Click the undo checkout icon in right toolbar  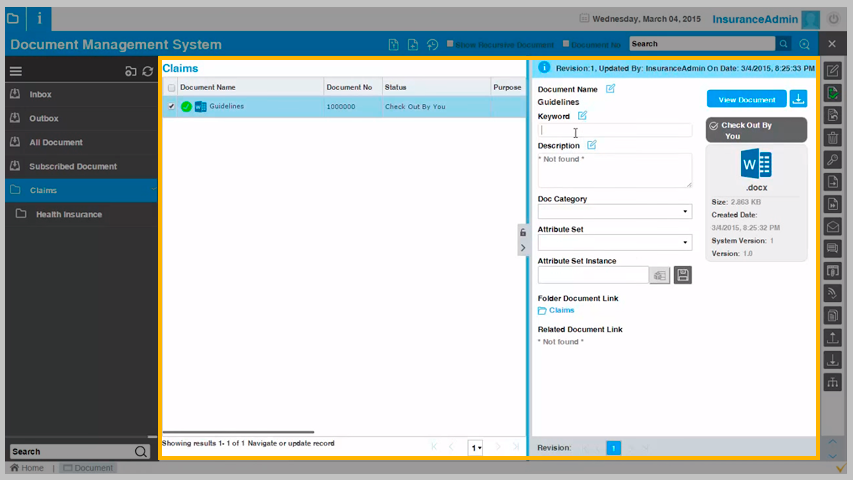pyautogui.click(x=833, y=115)
